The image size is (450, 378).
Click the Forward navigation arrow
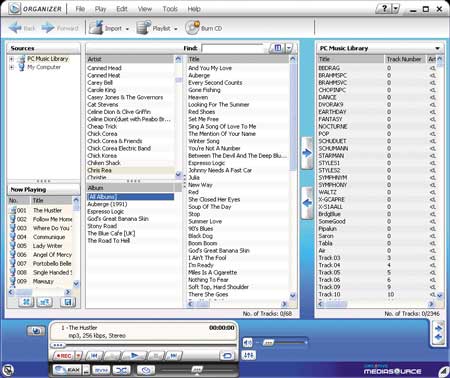48,28
